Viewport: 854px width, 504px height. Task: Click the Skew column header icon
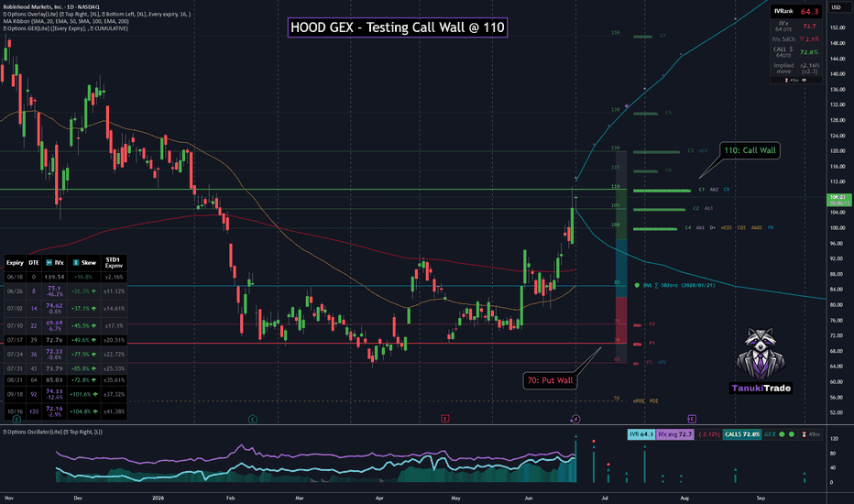76,263
